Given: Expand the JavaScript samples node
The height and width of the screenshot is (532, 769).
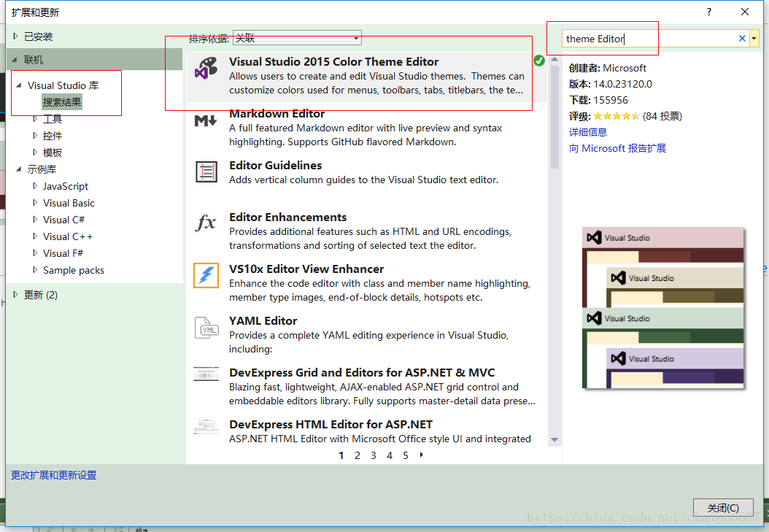Looking at the screenshot, I should 35,186.
